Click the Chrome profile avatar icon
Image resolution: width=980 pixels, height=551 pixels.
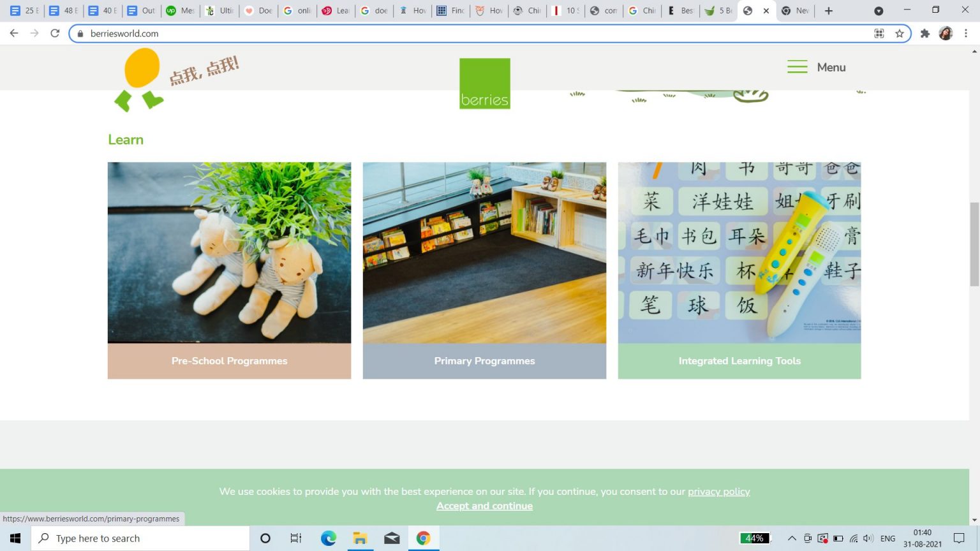pos(945,33)
